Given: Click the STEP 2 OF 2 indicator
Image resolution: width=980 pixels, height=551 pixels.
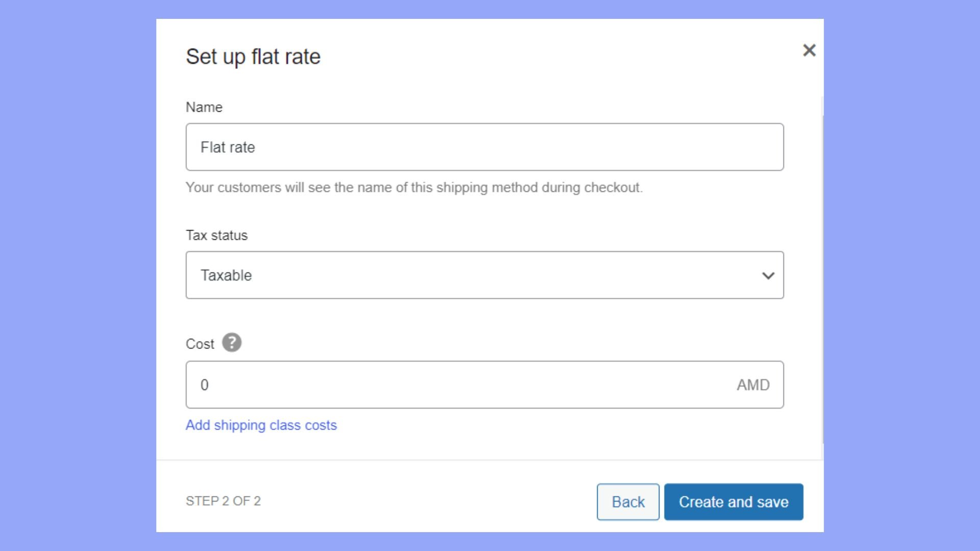Looking at the screenshot, I should [223, 501].
